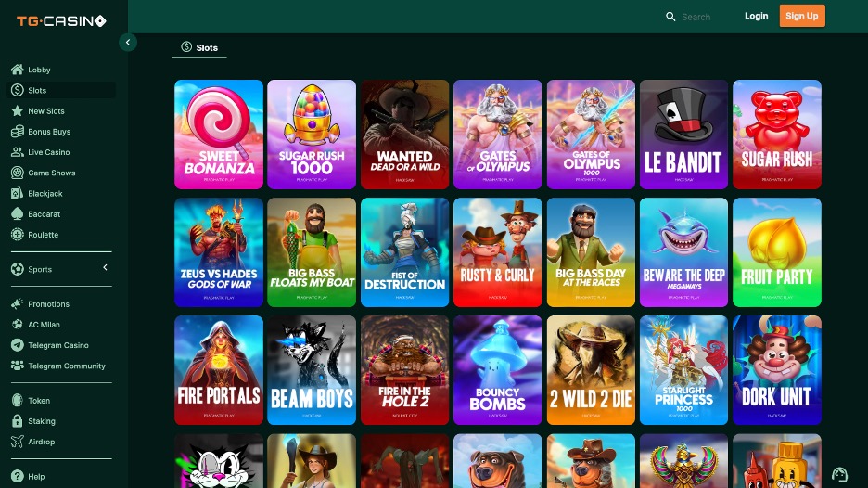The image size is (868, 488).
Task: Open the Promotions menu item
Action: coord(48,304)
